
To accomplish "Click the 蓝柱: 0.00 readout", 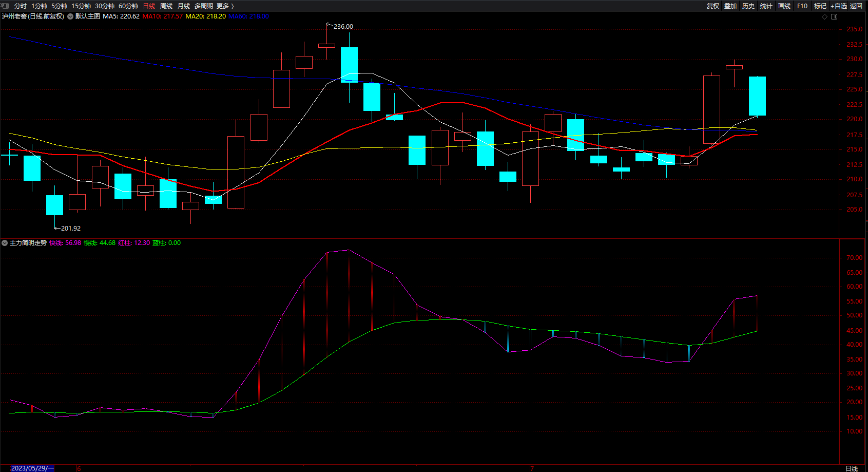I will click(x=167, y=243).
